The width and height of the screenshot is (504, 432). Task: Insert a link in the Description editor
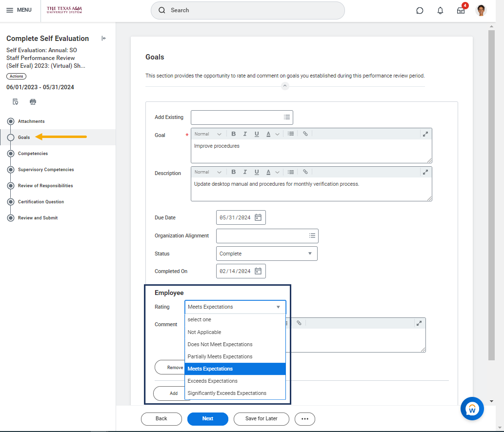click(305, 172)
